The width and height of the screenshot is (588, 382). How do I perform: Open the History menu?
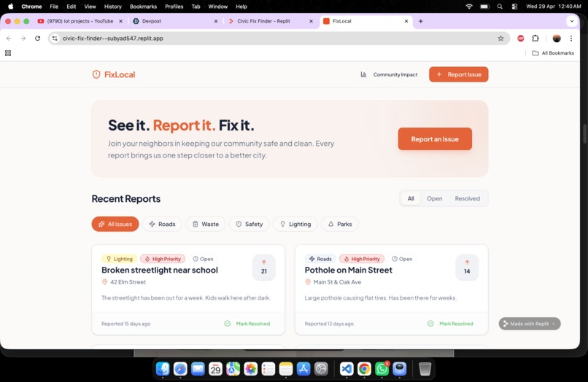click(x=113, y=7)
